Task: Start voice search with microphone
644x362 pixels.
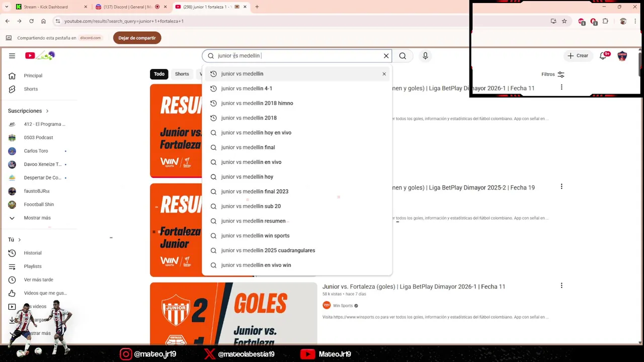Action: click(x=425, y=56)
